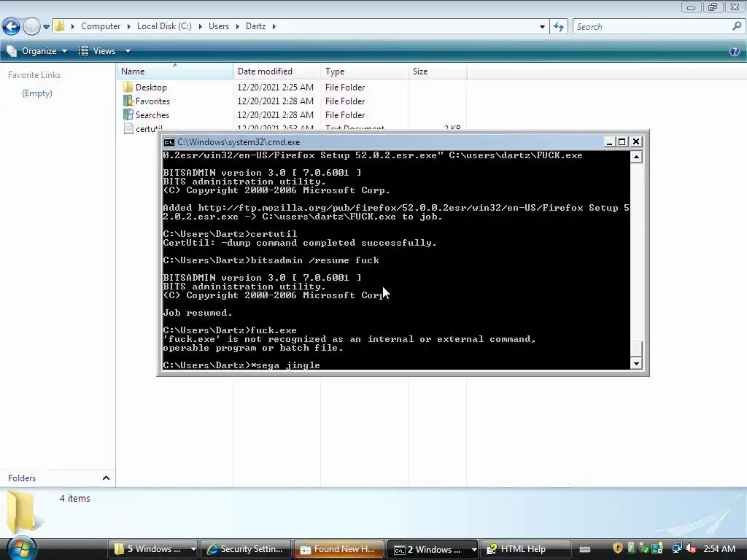Click cmd vertical scrollbar thumb
The height and width of the screenshot is (560, 747).
click(x=636, y=349)
